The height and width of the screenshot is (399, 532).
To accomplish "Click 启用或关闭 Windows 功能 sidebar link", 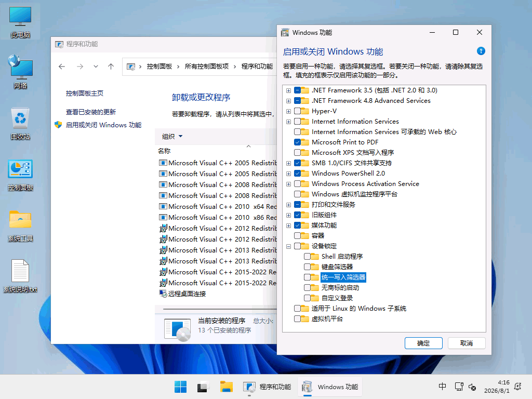I will click(x=103, y=125).
